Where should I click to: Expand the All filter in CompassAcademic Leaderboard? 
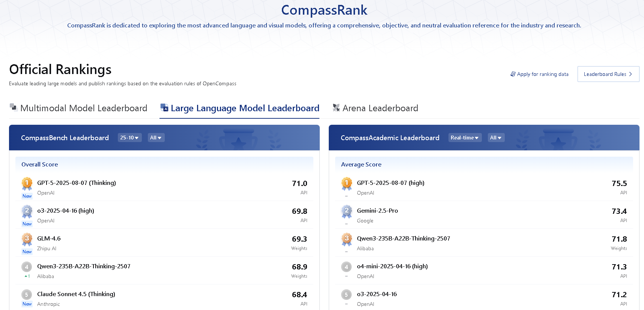496,138
